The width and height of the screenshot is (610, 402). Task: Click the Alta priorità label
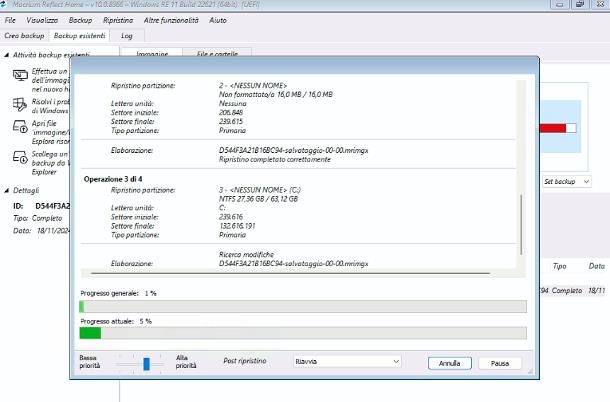pyautogui.click(x=186, y=362)
